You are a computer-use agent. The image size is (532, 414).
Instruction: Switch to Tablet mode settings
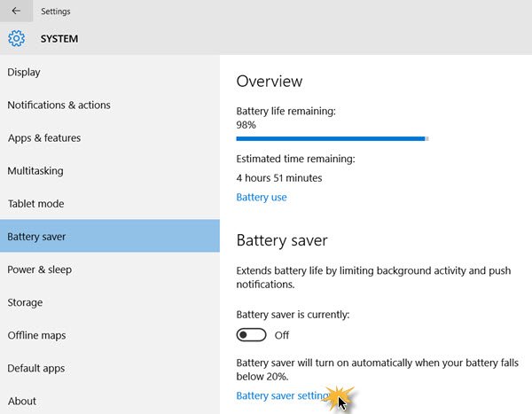tap(35, 203)
